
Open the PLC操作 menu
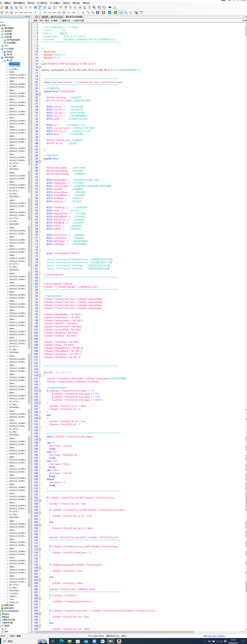42,3
